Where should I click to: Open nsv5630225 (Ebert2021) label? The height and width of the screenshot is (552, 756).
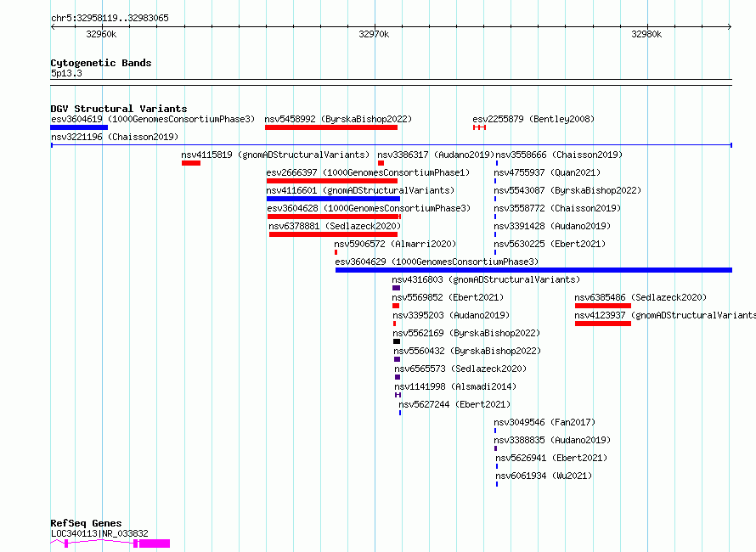pos(550,244)
